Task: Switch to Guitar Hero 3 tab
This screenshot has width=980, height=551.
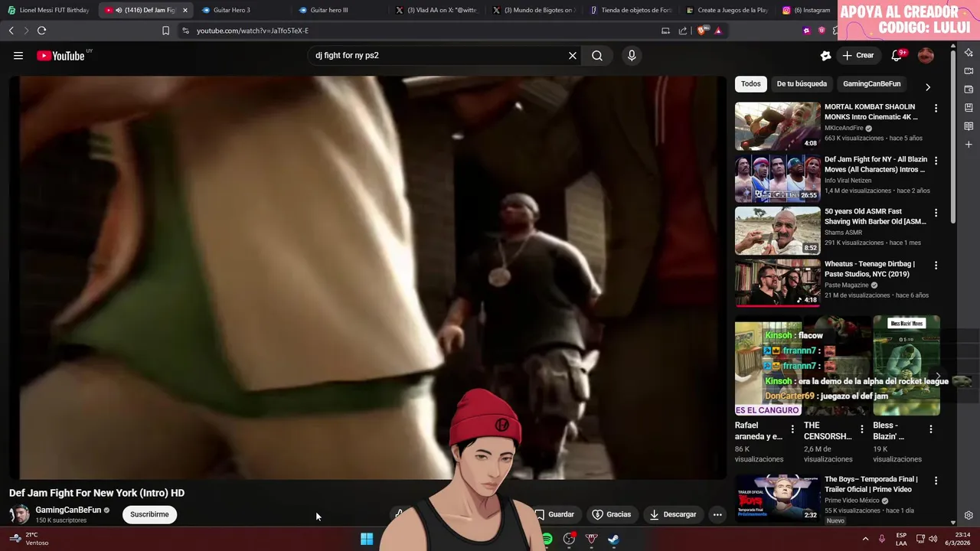Action: [241, 10]
